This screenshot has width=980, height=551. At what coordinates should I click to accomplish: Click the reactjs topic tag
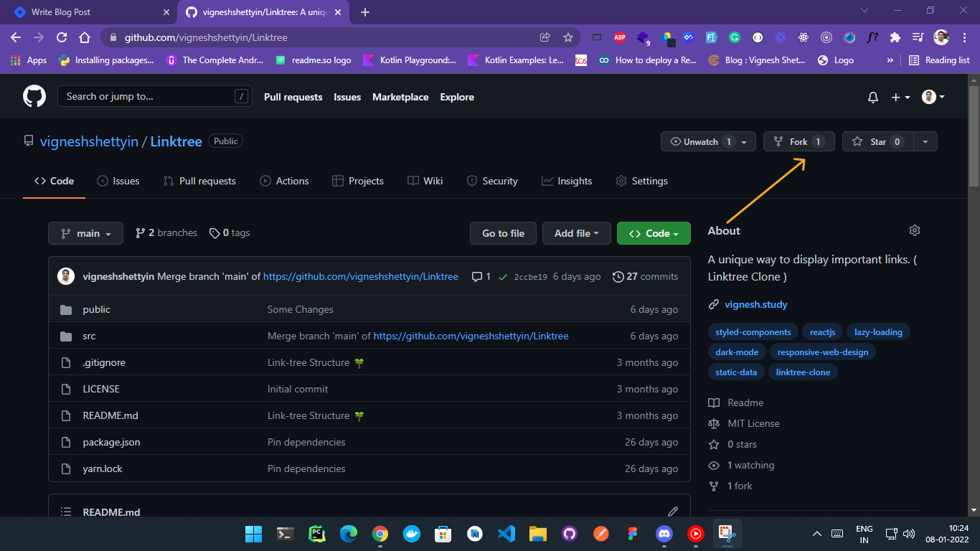823,332
